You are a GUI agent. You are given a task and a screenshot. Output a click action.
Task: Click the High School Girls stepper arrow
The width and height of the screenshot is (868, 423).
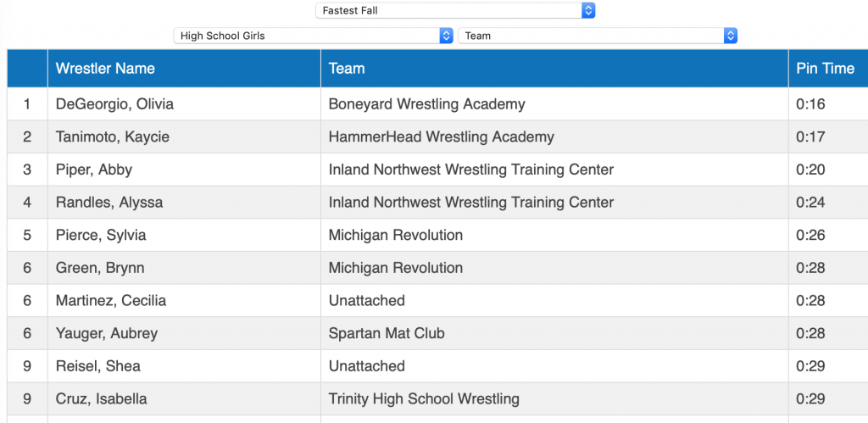click(446, 36)
